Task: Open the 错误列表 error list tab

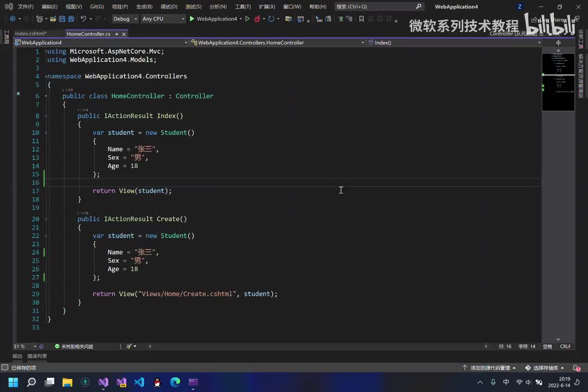Action: point(37,356)
